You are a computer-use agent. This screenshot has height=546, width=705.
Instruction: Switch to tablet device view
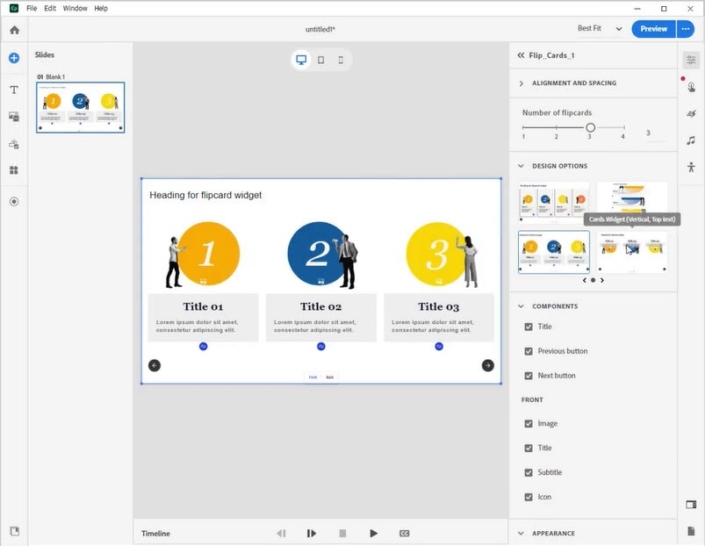[x=320, y=60]
